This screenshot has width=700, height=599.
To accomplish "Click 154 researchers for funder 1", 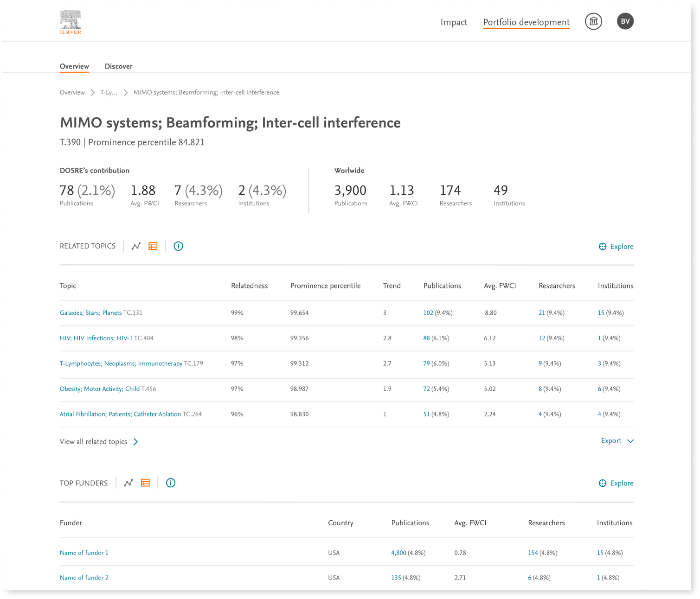I will coord(533,553).
